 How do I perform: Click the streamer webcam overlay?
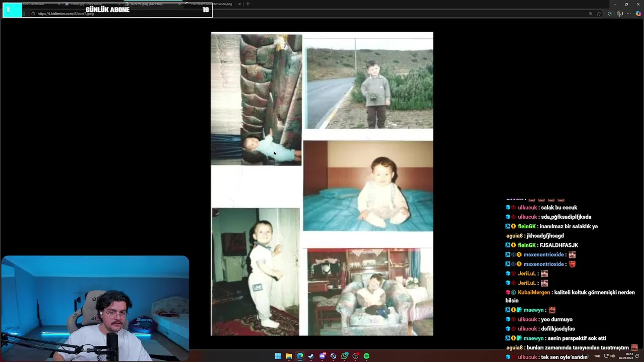(95, 309)
